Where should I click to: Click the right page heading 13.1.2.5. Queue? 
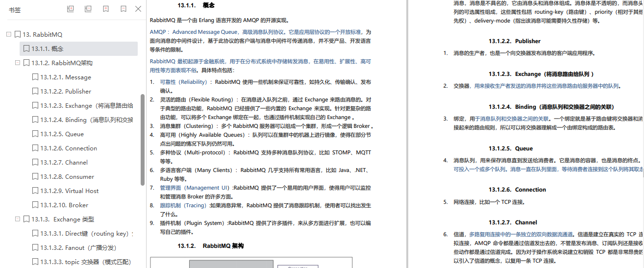point(510,148)
